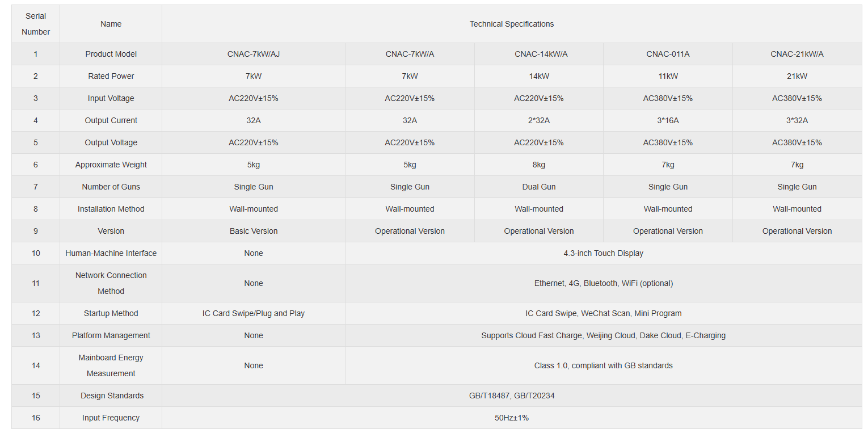Select the Dual Gun cell

(x=539, y=187)
